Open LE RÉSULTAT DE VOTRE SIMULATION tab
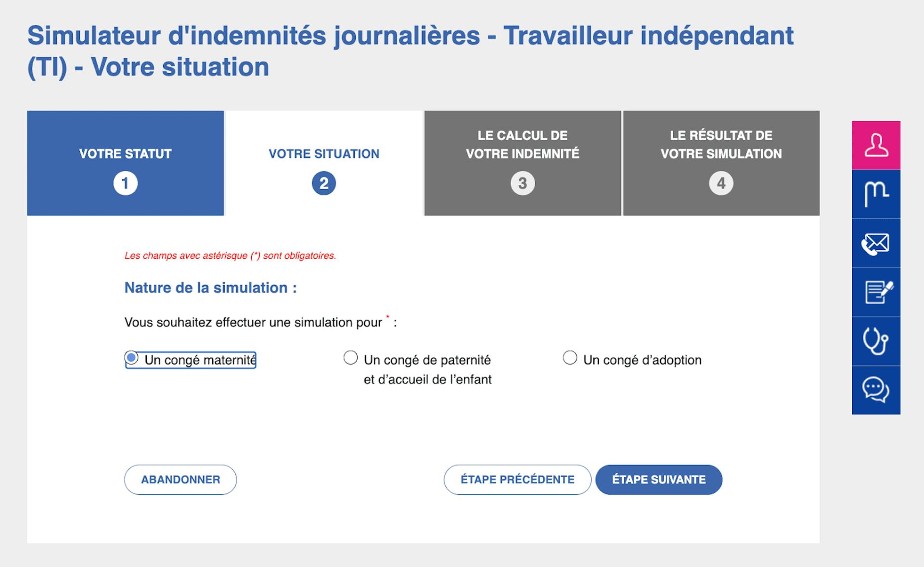This screenshot has width=924, height=567. tap(721, 144)
